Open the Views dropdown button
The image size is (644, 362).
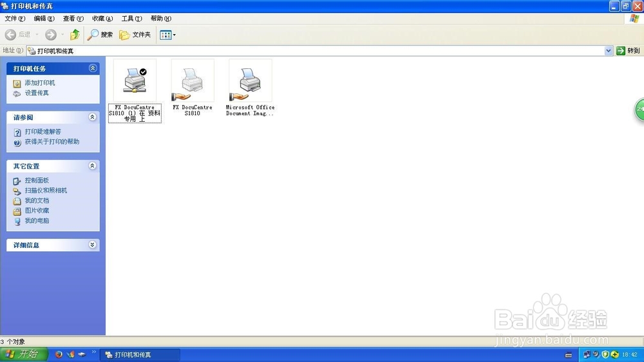click(x=167, y=35)
